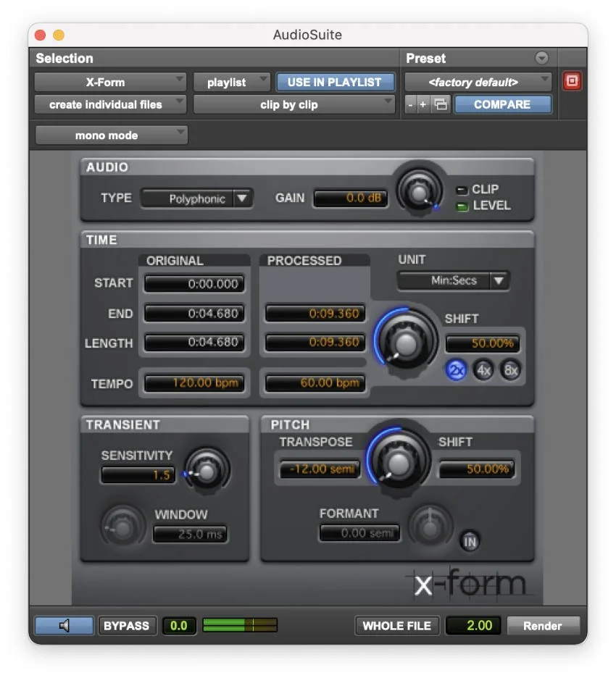
Task: Click the TRANSPOSE -12.00 semi field
Action: (x=320, y=469)
